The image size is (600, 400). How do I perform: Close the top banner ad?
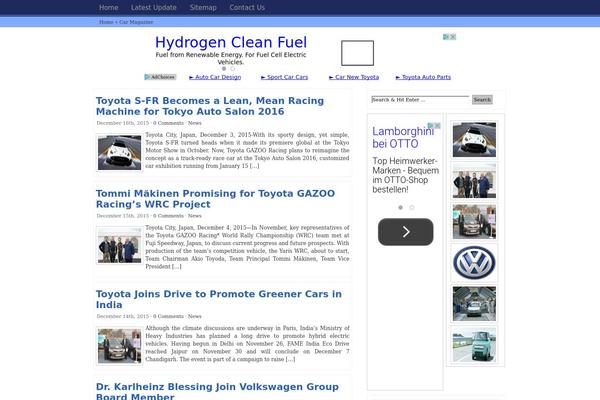(453, 37)
